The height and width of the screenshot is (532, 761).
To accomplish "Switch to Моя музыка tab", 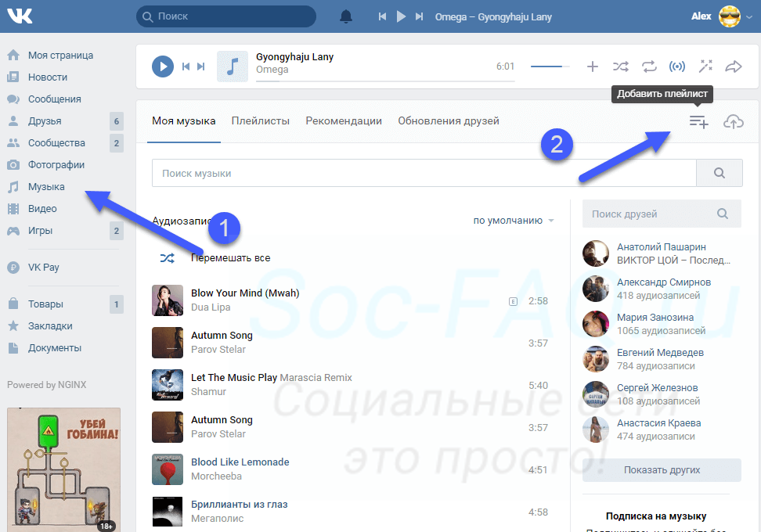I will click(183, 121).
